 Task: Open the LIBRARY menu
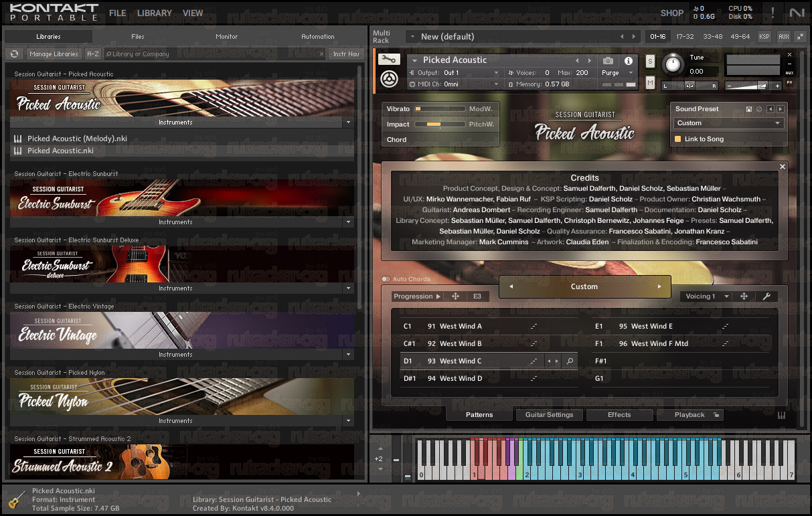tap(155, 13)
